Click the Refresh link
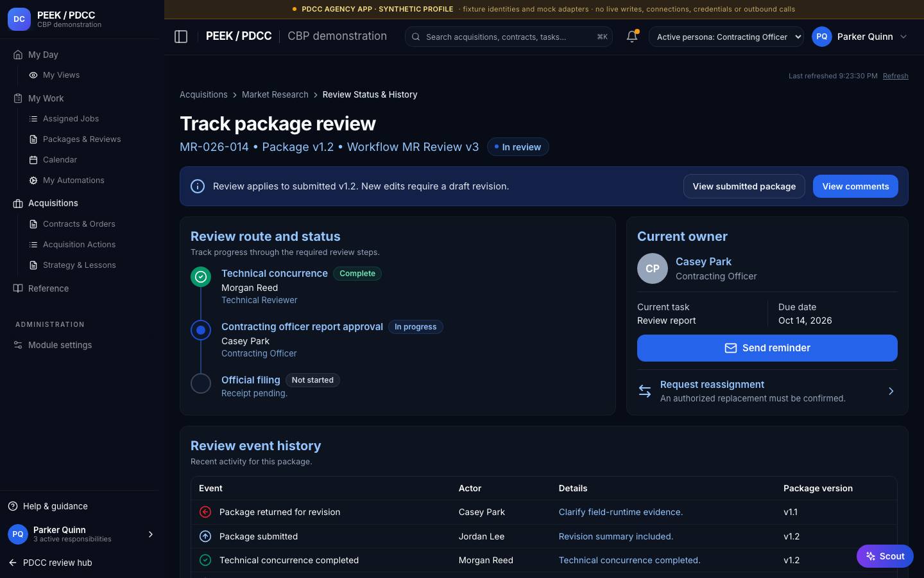The height and width of the screenshot is (578, 924). (895, 76)
